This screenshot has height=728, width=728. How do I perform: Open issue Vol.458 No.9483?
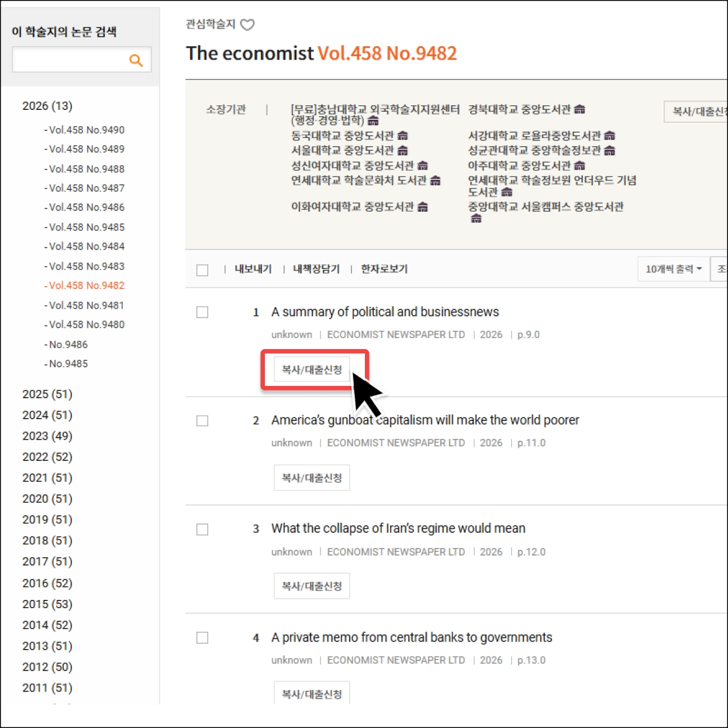87,266
